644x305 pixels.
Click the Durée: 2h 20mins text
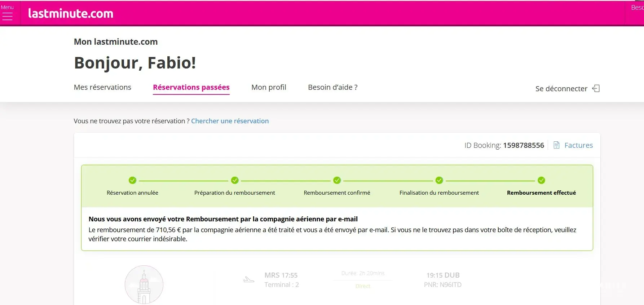[363, 273]
